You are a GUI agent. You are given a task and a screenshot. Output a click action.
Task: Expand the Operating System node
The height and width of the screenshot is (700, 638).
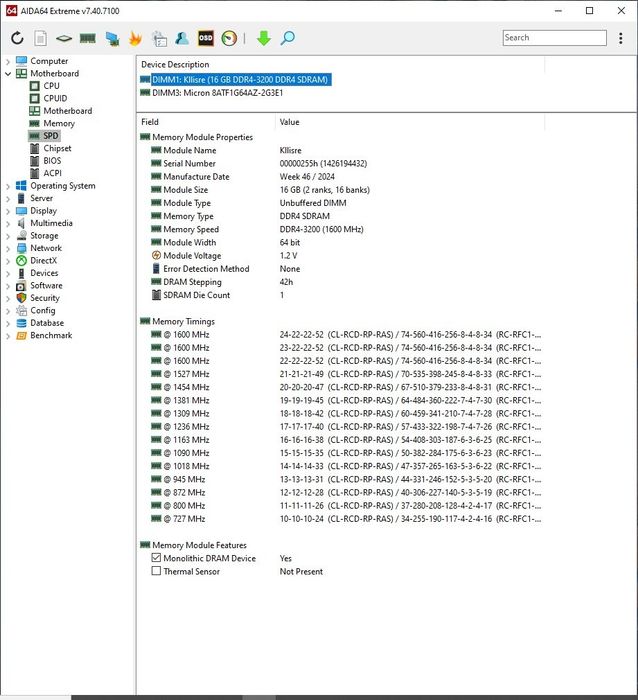point(8,186)
